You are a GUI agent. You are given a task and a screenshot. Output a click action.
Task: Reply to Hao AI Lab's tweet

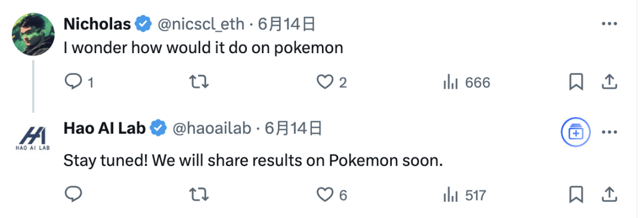73,194
